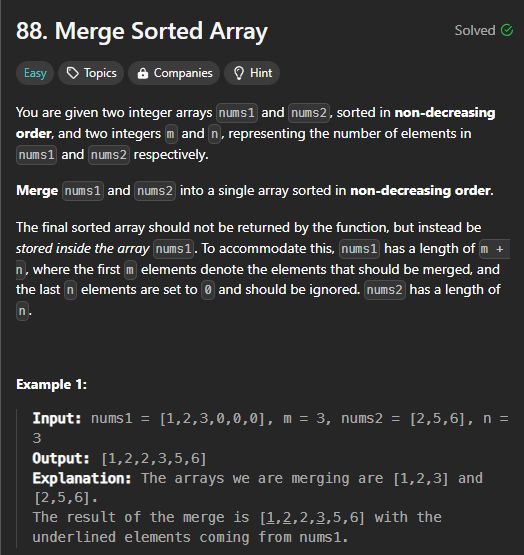
Task: Show the Hint for this problem
Action: click(252, 73)
